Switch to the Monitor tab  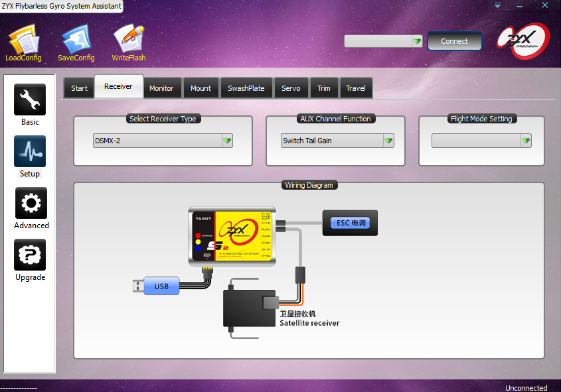coord(161,88)
